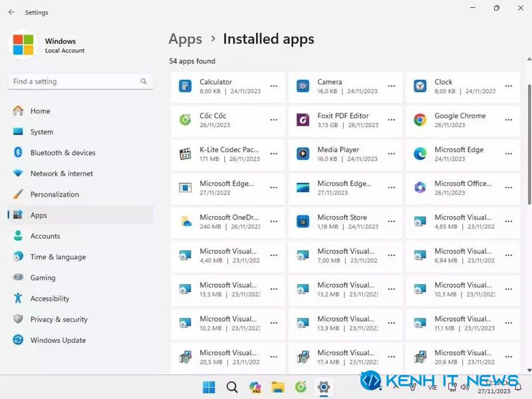532x399 pixels.
Task: Click the Apps breadcrumb link
Action: coord(186,39)
